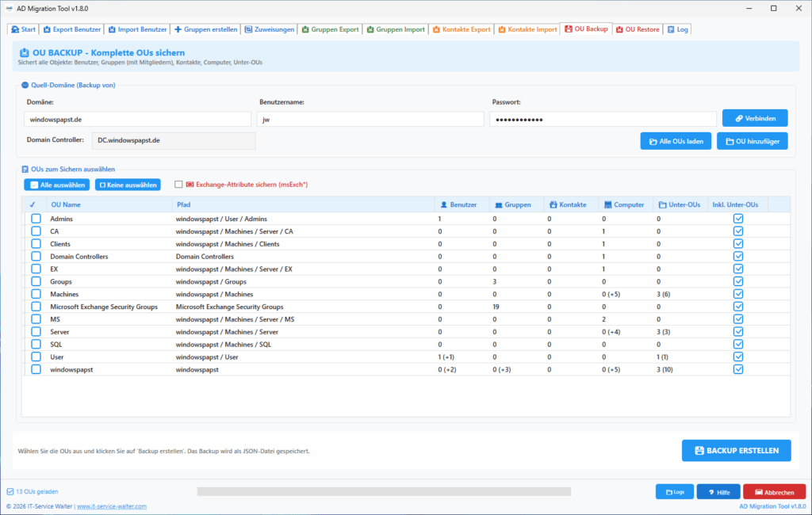Click the checkmark column header icon
The height and width of the screenshot is (515, 812).
(33, 205)
